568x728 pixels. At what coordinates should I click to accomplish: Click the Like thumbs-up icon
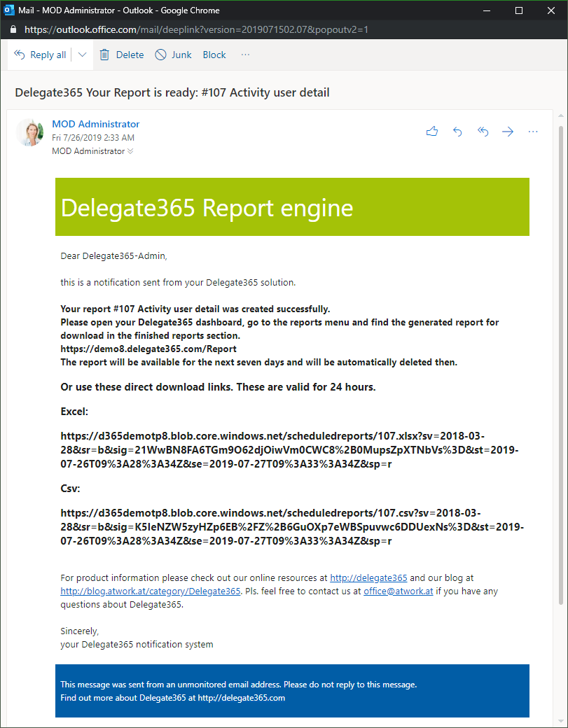point(432,131)
